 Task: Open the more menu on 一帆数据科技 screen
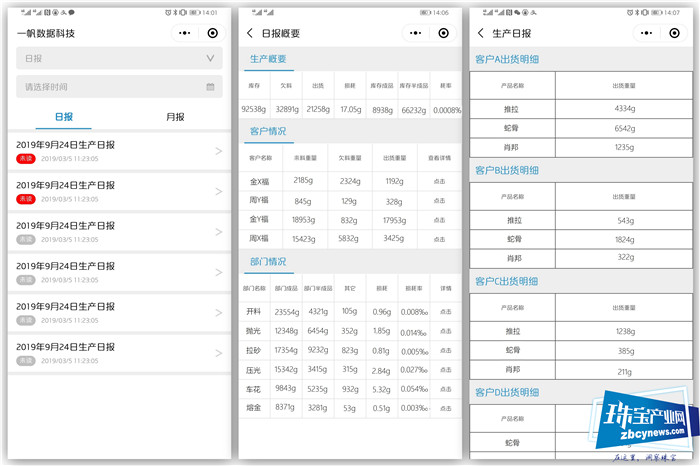[x=184, y=33]
